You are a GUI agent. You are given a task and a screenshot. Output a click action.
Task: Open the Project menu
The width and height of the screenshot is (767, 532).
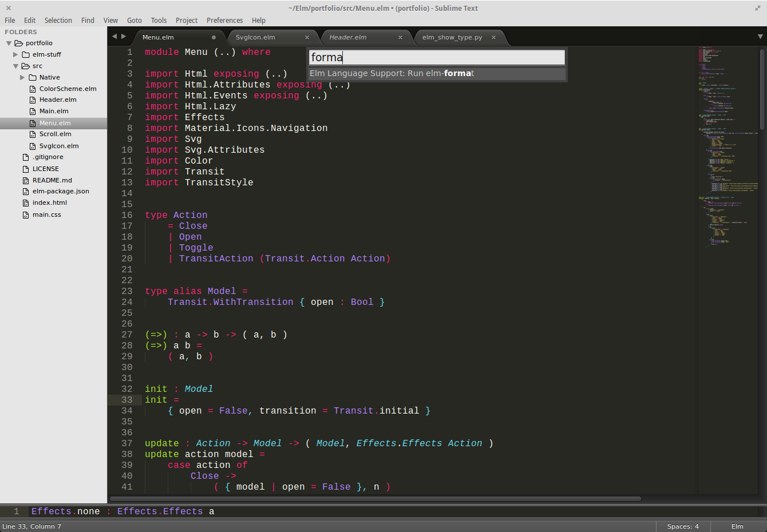(187, 20)
